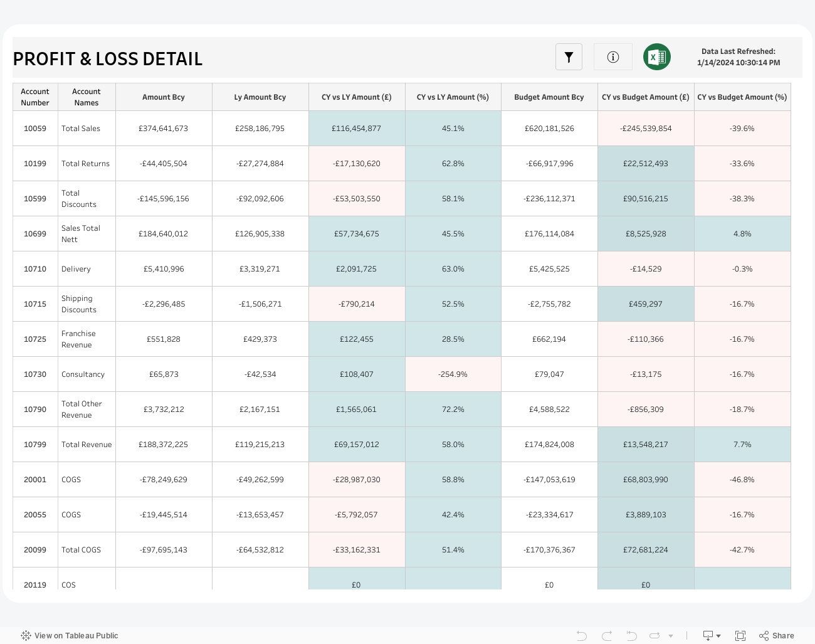Click account number 20055
815x644 pixels.
(x=35, y=515)
